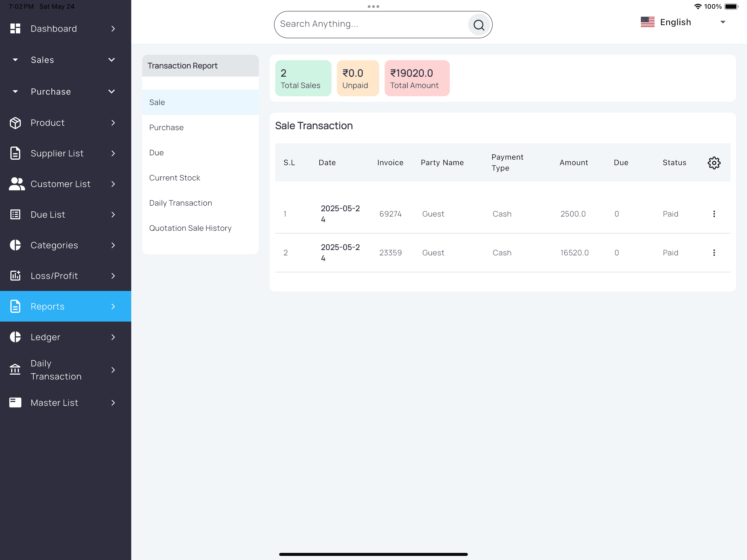
Task: Expand the Supplier List chevron
Action: click(x=113, y=153)
